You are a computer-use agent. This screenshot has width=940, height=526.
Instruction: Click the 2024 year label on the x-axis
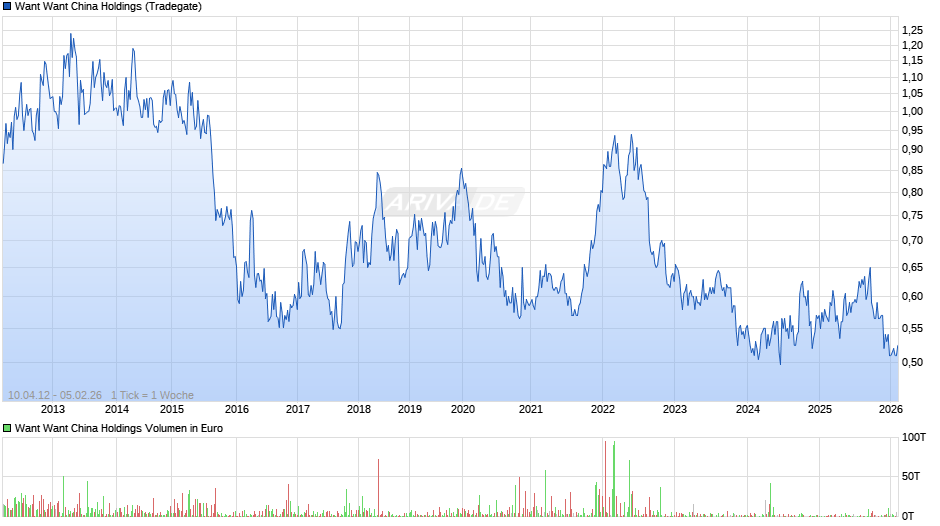click(748, 409)
